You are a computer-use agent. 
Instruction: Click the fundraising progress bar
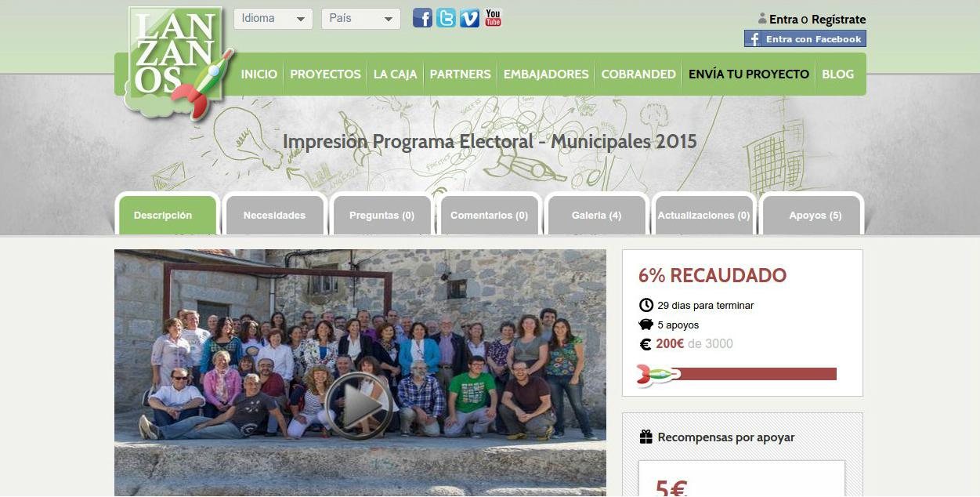[x=738, y=374]
